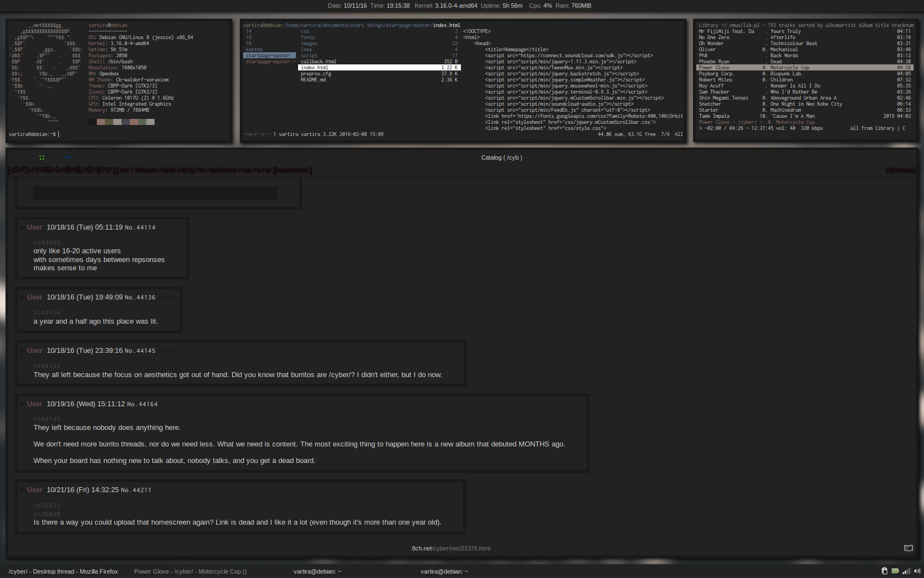Click the Uptime value in top status bar
The width and height of the screenshot is (924, 578).
[513, 6]
